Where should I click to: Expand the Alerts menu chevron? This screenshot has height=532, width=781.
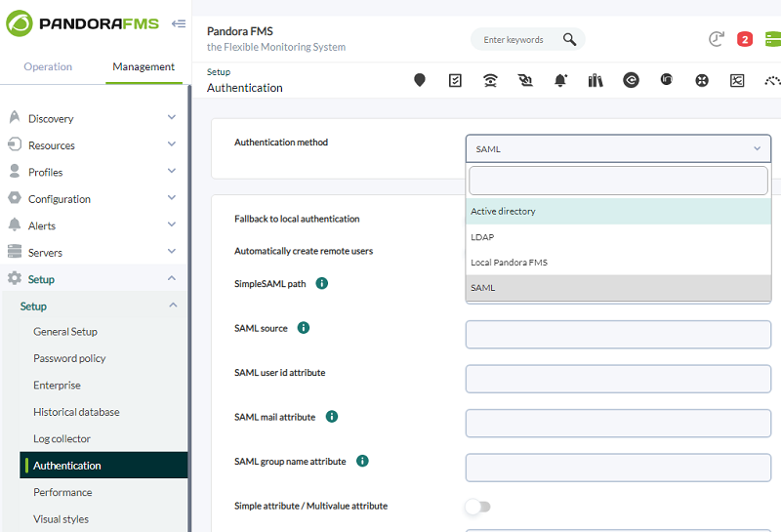pyautogui.click(x=172, y=225)
